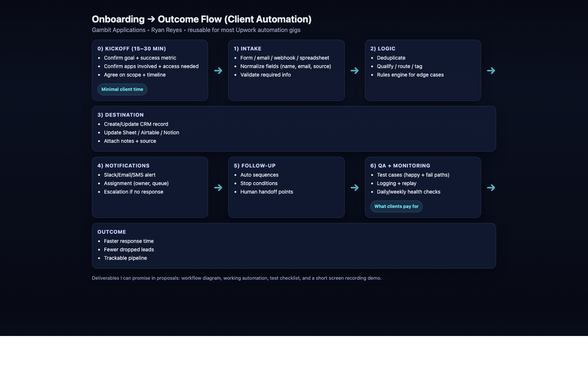Viewport: 588px width, 368px height.
Task: Click the "Minimal client time" badge
Action: pyautogui.click(x=122, y=89)
